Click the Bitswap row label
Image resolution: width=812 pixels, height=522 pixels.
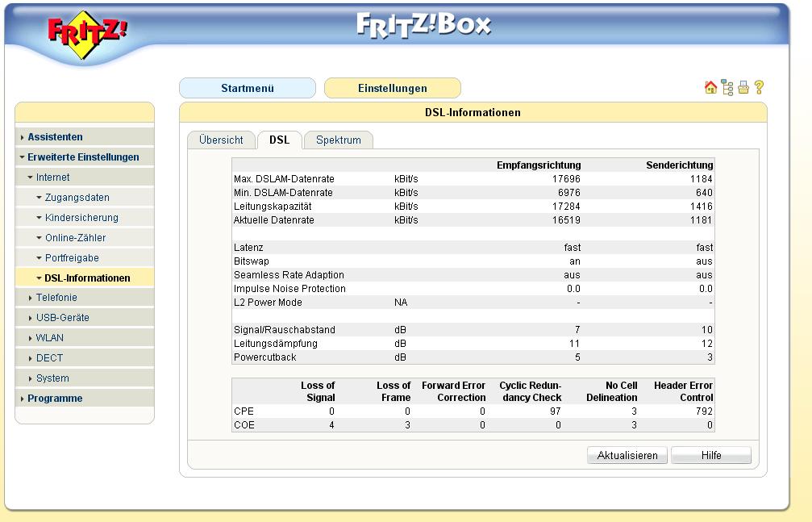tap(251, 261)
